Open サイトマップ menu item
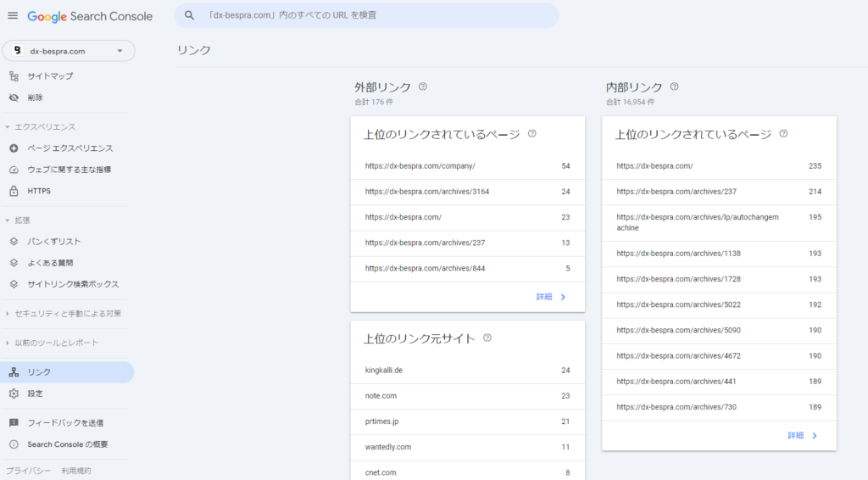The height and width of the screenshot is (480, 868). pos(67,76)
